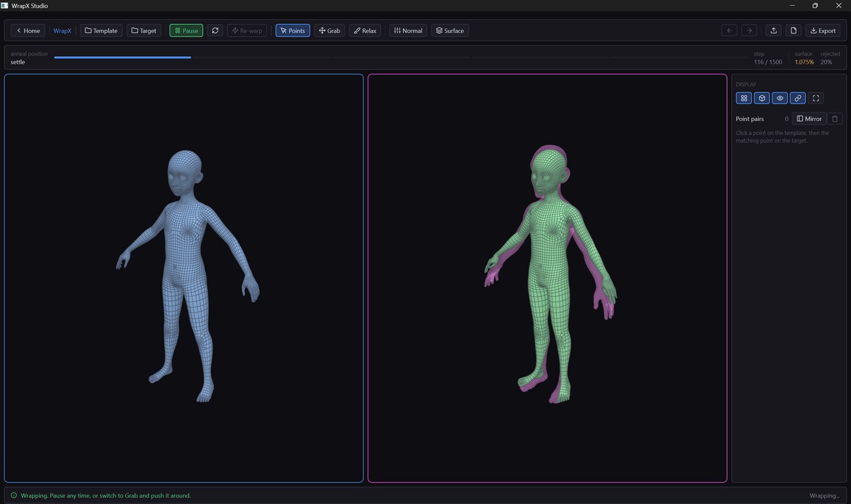Click the info circle icon in status bar

[14, 495]
